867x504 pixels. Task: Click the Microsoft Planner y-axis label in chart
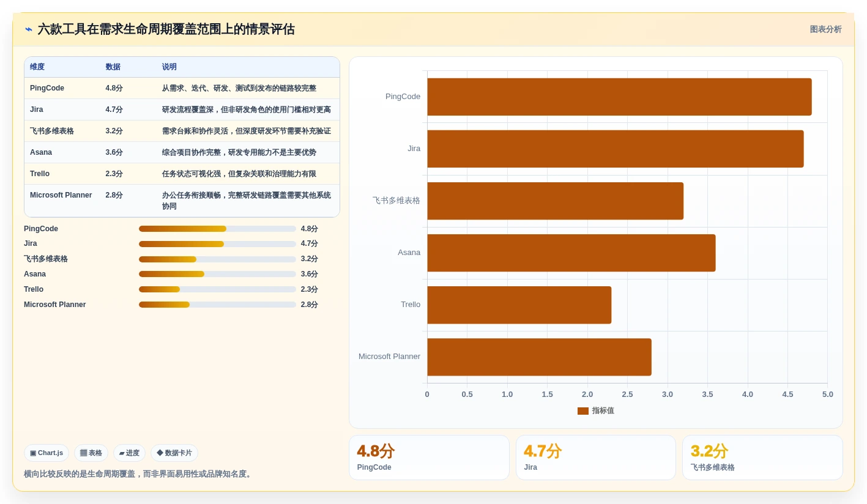tap(389, 357)
